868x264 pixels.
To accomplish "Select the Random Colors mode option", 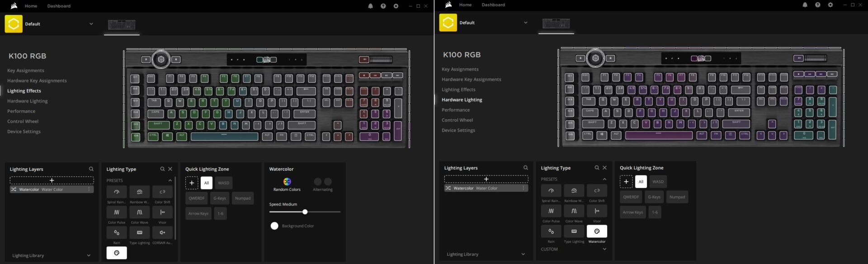I will pyautogui.click(x=287, y=182).
